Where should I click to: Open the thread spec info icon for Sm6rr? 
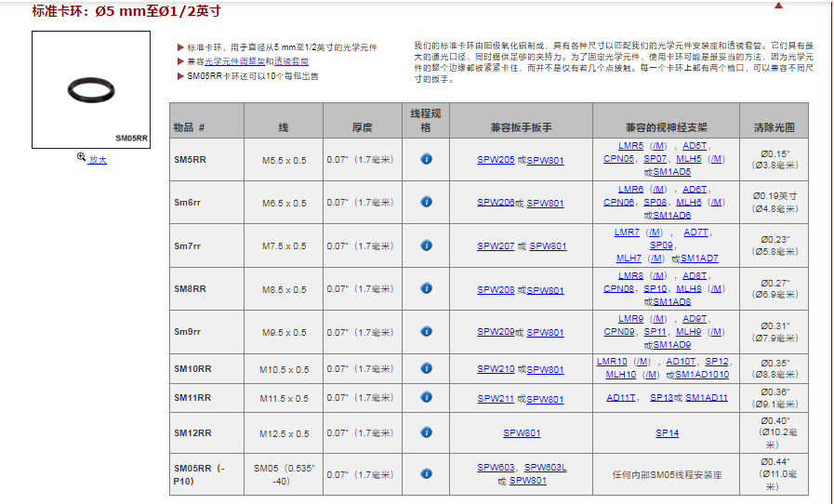point(426,202)
